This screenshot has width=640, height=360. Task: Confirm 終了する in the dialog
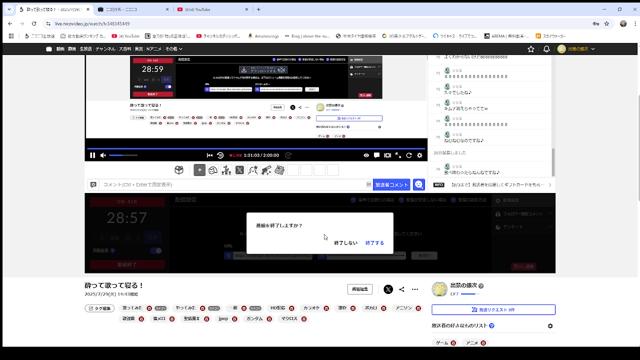pos(374,243)
